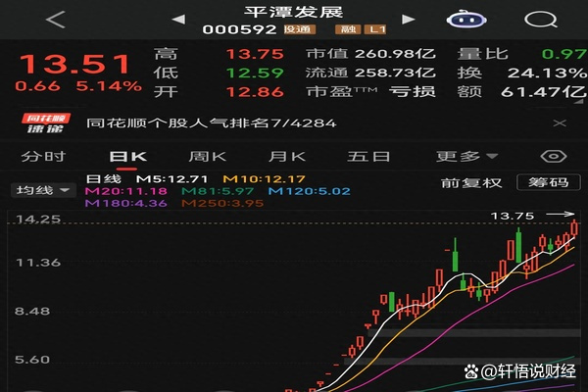The width and height of the screenshot is (588, 392).
Task: Select the 月K monthly chart tab
Action: coord(287,156)
